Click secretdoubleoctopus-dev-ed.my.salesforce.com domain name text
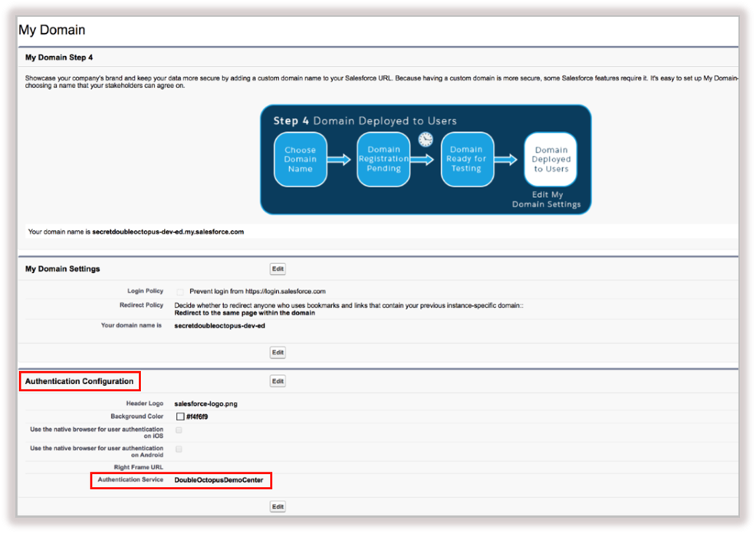 pos(168,232)
